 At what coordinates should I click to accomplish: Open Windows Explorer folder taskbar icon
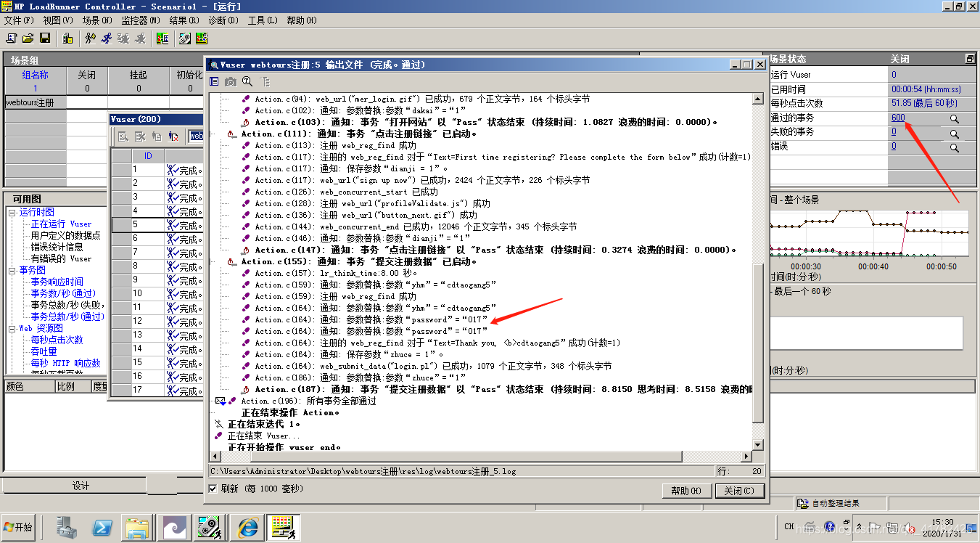click(x=137, y=527)
